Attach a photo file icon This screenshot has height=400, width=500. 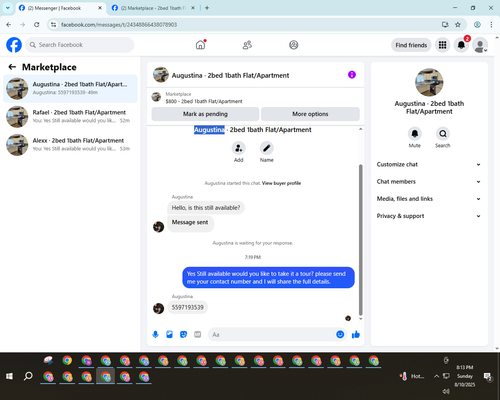(x=169, y=334)
